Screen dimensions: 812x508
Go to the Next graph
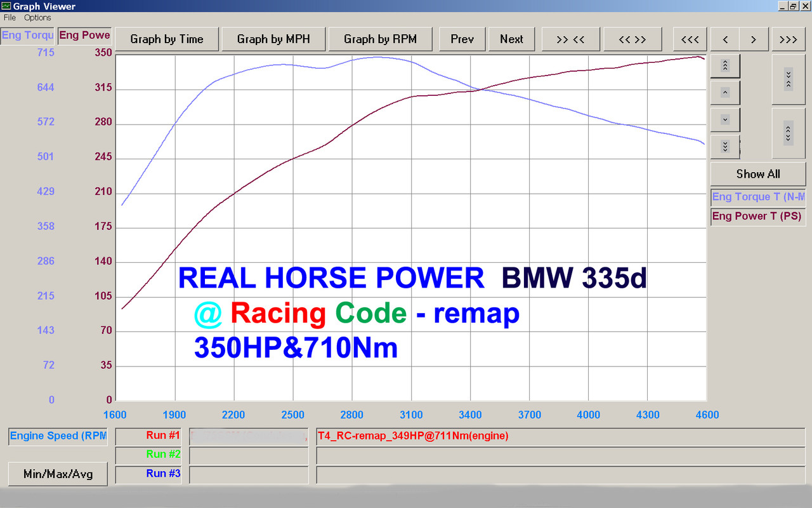tap(511, 39)
